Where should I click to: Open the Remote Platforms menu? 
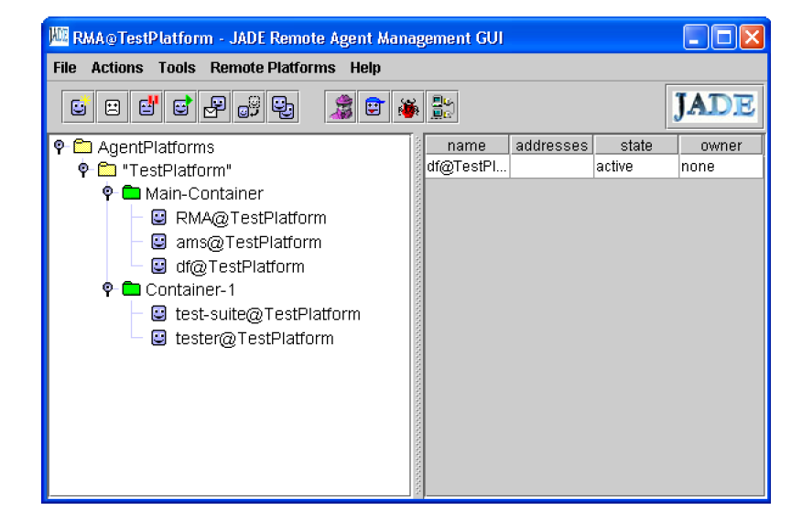(273, 68)
